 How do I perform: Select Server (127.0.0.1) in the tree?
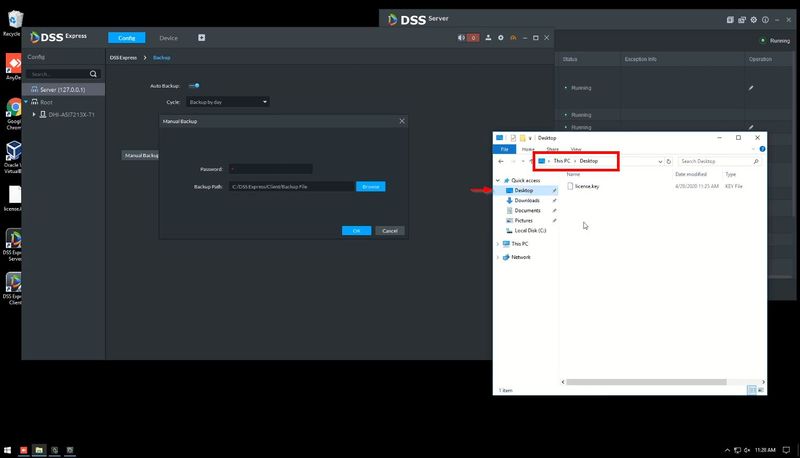coord(63,89)
